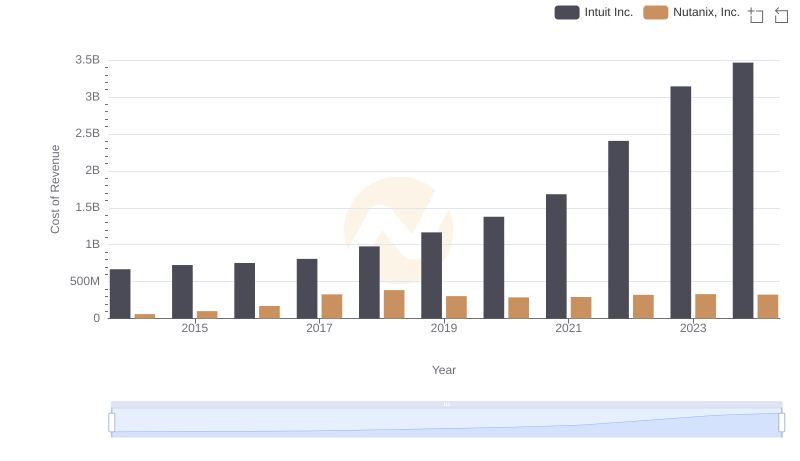Click the Intuit bar for 2022
Image resolution: width=800 pixels, height=461 pixels.
618,230
